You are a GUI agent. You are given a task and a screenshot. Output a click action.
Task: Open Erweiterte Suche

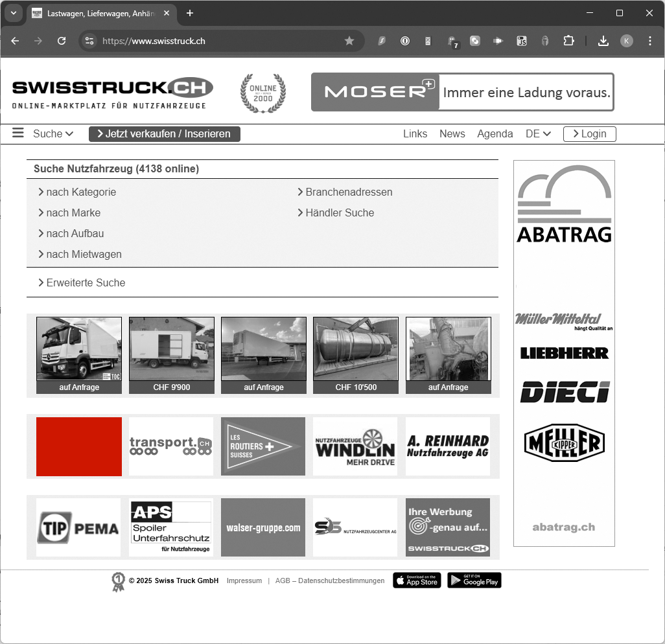pyautogui.click(x=82, y=282)
